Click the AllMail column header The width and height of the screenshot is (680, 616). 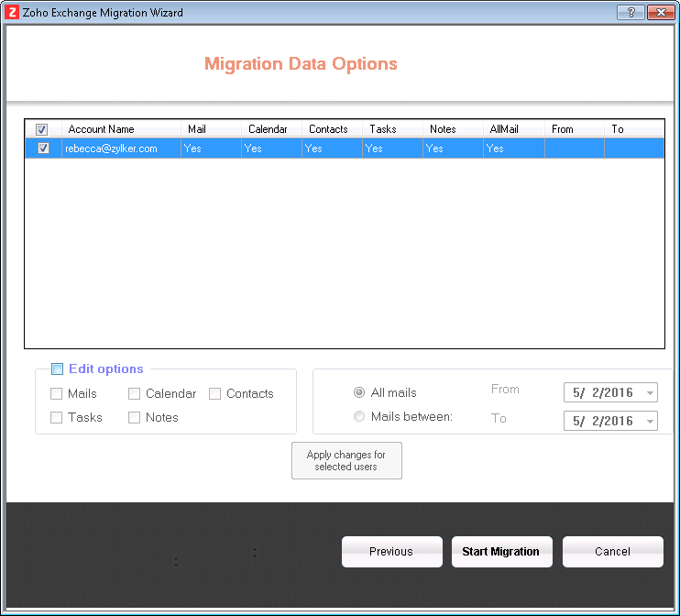(x=503, y=129)
